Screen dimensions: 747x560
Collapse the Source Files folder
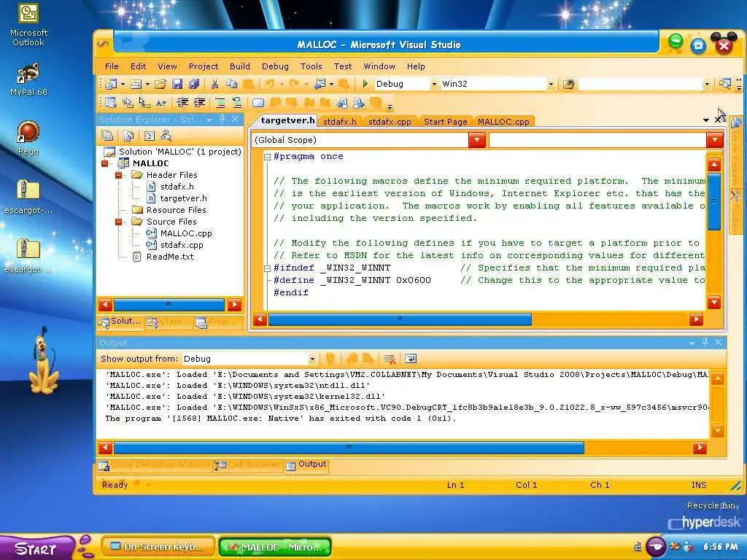click(x=119, y=222)
